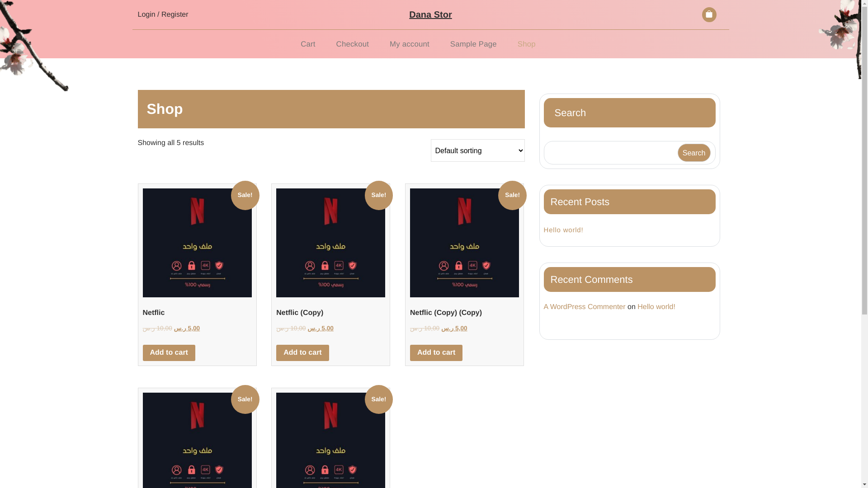The image size is (868, 488).
Task: Open fifth product image in second row right
Action: point(330,441)
